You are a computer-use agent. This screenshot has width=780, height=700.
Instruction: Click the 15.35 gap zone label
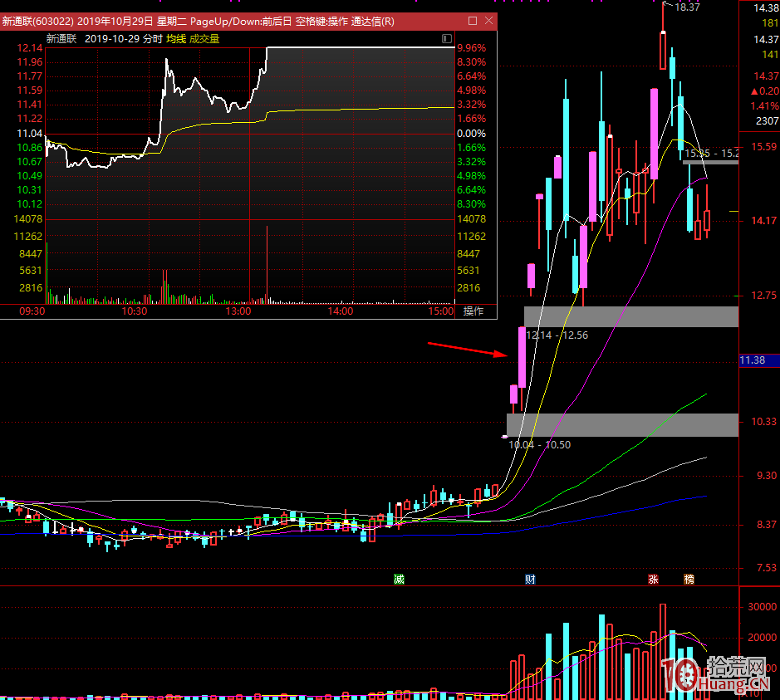point(712,153)
